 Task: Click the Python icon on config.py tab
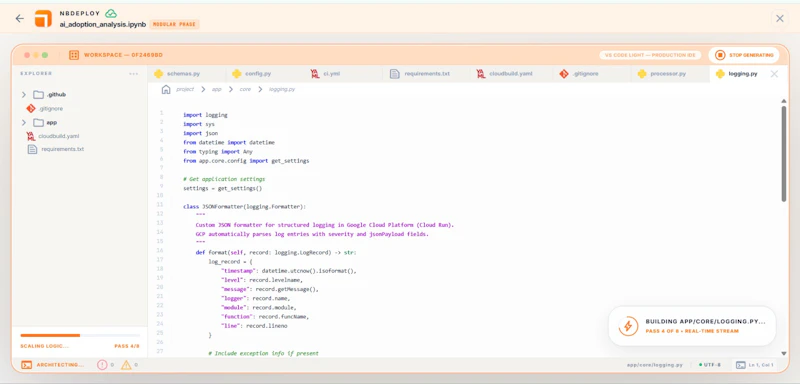[x=236, y=74]
